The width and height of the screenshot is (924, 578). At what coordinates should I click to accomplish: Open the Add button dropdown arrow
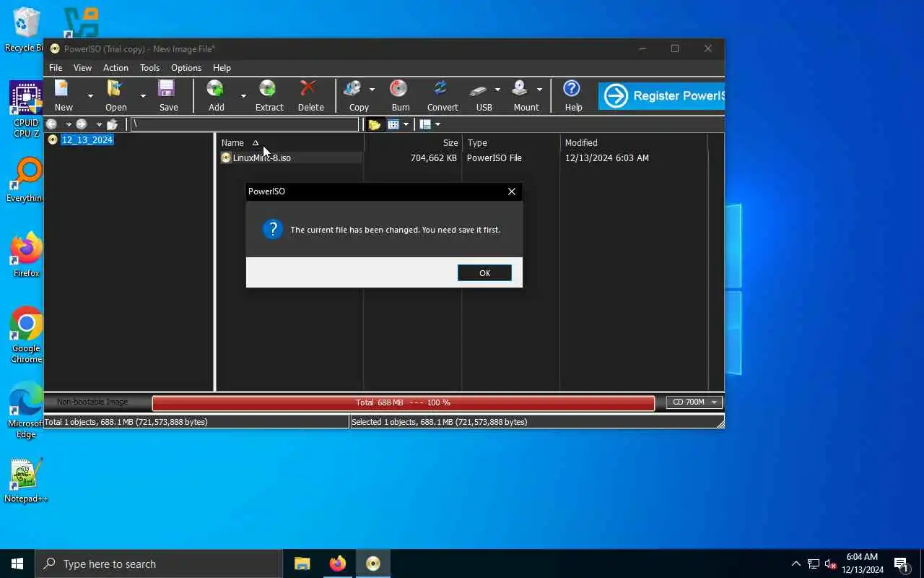pyautogui.click(x=243, y=95)
